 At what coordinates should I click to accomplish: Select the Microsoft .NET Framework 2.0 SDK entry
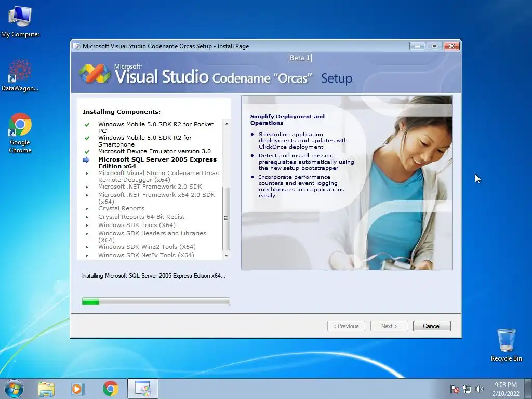[150, 187]
